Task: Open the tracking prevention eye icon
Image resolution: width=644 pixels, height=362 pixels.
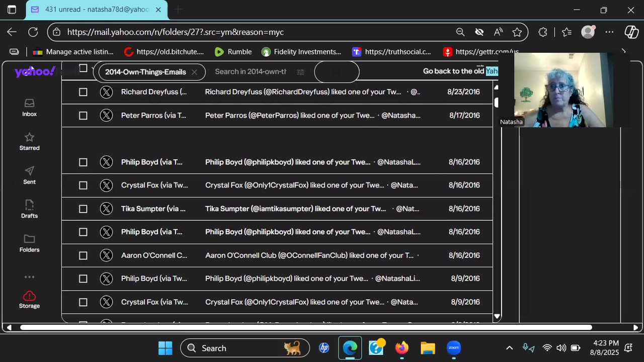Action: point(479,32)
